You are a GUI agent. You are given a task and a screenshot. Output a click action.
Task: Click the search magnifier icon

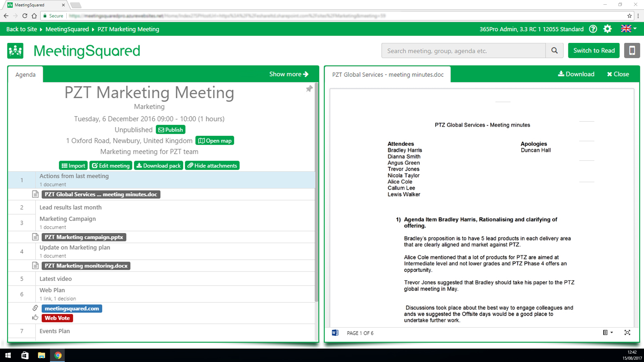[x=554, y=51]
